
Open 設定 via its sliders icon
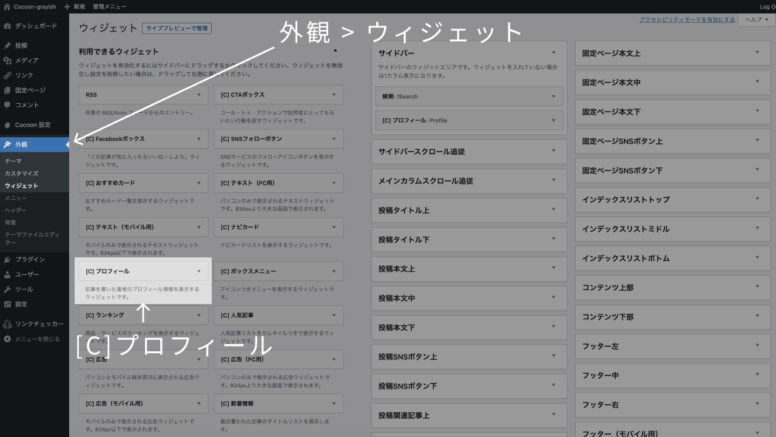point(8,303)
